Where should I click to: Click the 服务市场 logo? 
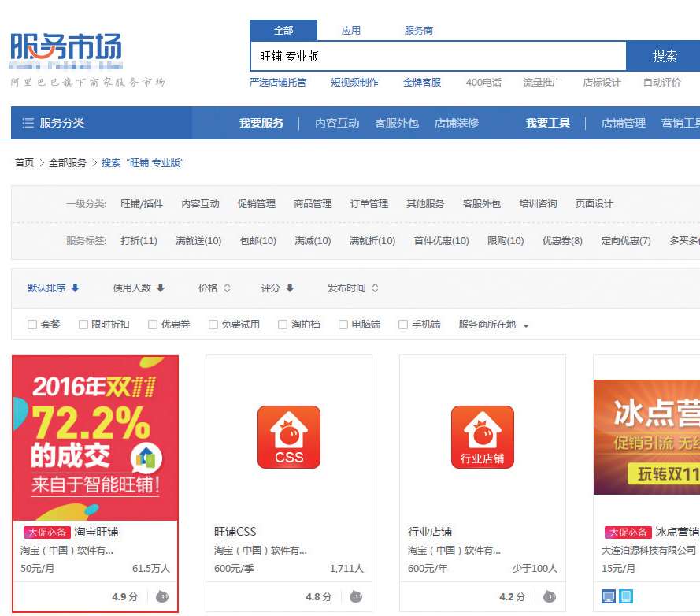click(x=67, y=48)
